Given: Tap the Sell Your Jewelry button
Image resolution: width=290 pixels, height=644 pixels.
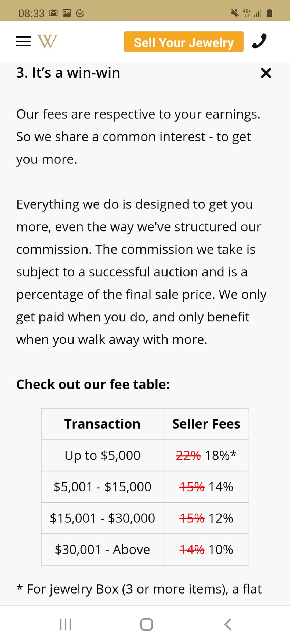Looking at the screenshot, I should click(184, 42).
